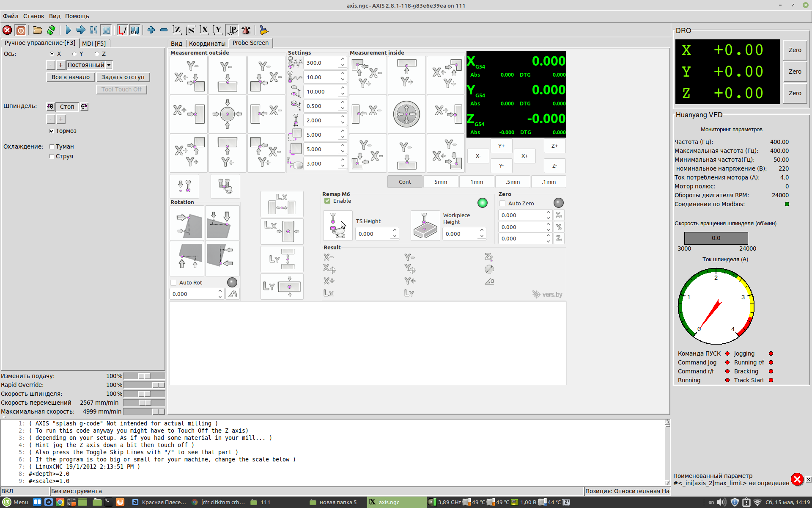Reload the current file
Screen dimensions: 812x508
[51, 30]
